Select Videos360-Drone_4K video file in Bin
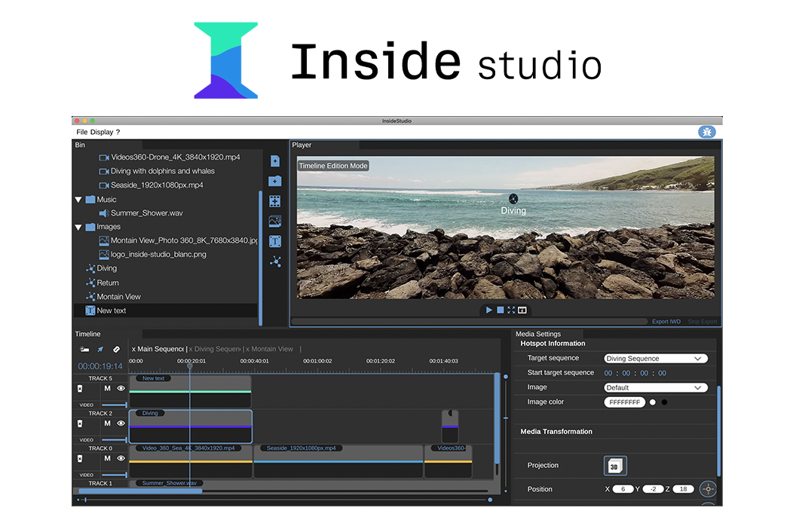This screenshot has height=532, width=793. pos(170,157)
